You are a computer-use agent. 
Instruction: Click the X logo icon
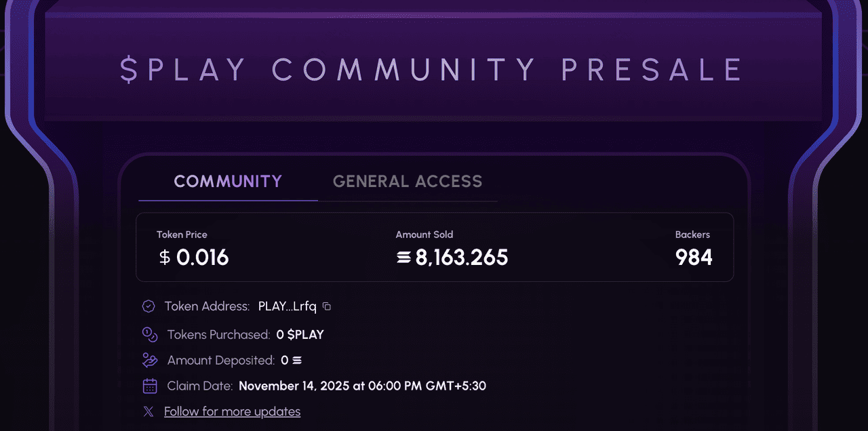point(149,411)
